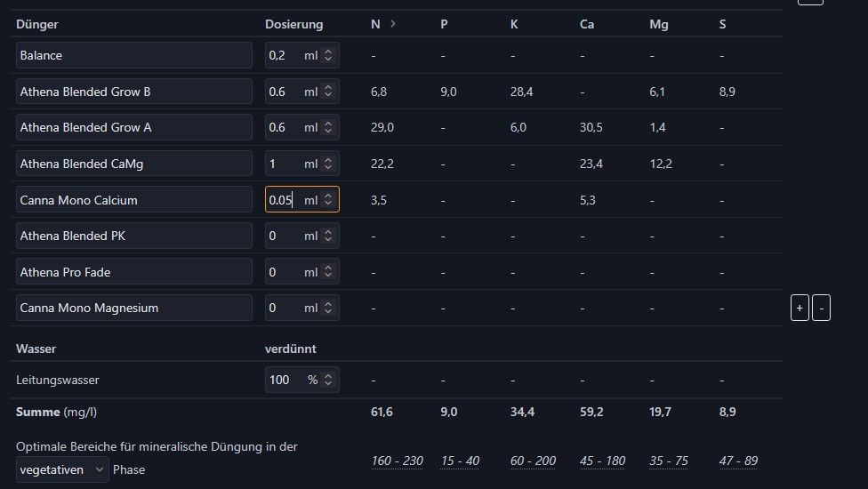Click the optimal S range 47 - 89

(738, 461)
